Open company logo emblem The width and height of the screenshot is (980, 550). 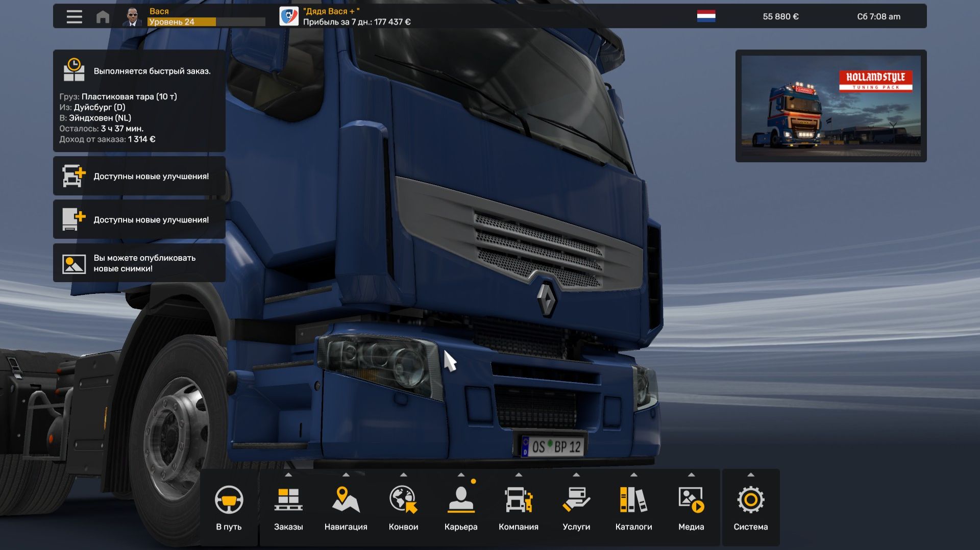click(289, 16)
